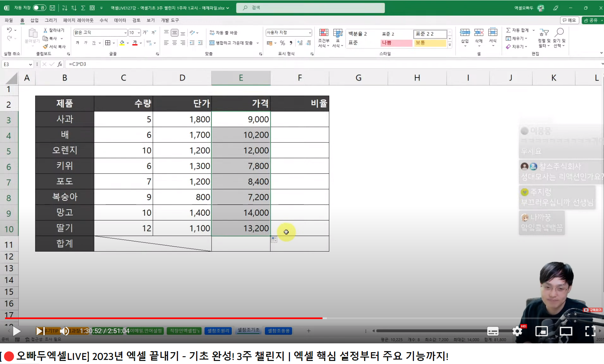The image size is (604, 364).
Task: Click the Format Painter (서식 복사) brush icon
Action: coord(45,46)
